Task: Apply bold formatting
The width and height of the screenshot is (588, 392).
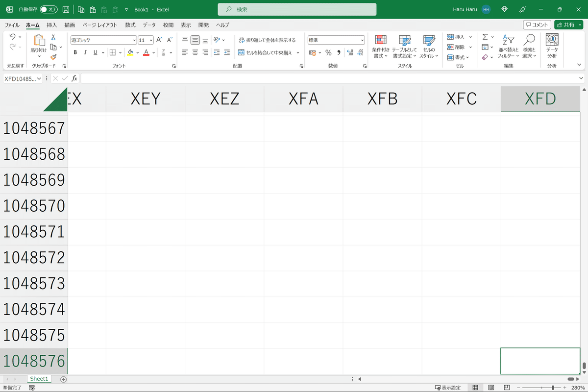Action: [75, 52]
